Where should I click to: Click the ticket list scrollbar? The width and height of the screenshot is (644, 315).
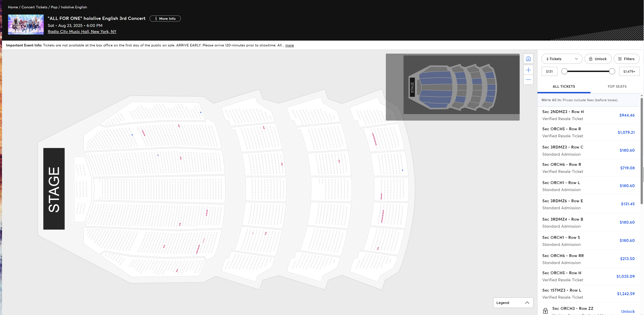(x=641, y=151)
